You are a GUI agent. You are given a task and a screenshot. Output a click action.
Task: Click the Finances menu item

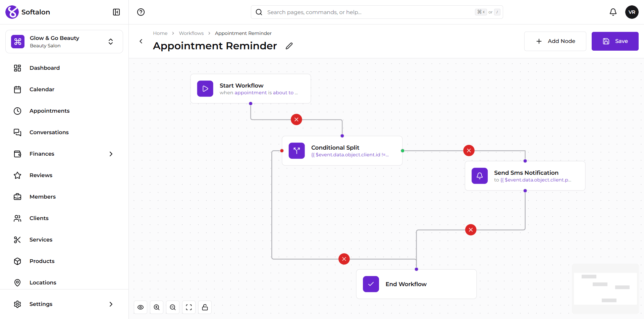pos(64,154)
